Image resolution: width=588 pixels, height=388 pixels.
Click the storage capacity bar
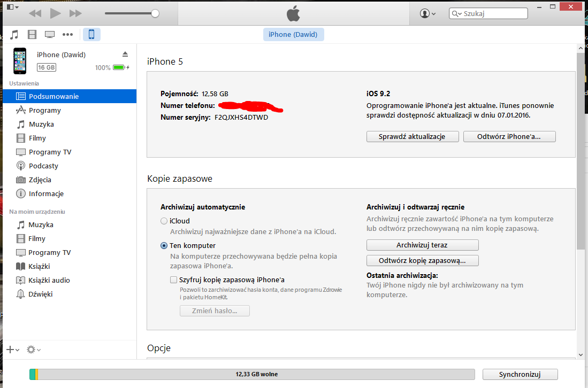click(x=252, y=374)
